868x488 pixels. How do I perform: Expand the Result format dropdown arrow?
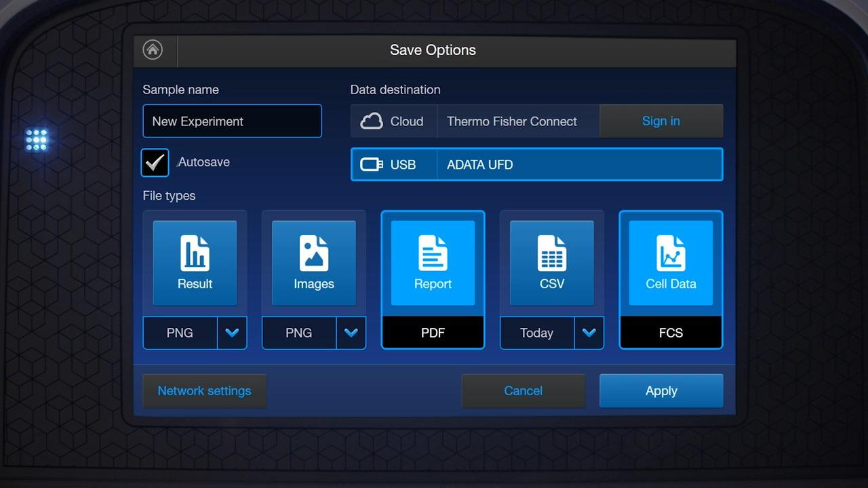(x=232, y=333)
